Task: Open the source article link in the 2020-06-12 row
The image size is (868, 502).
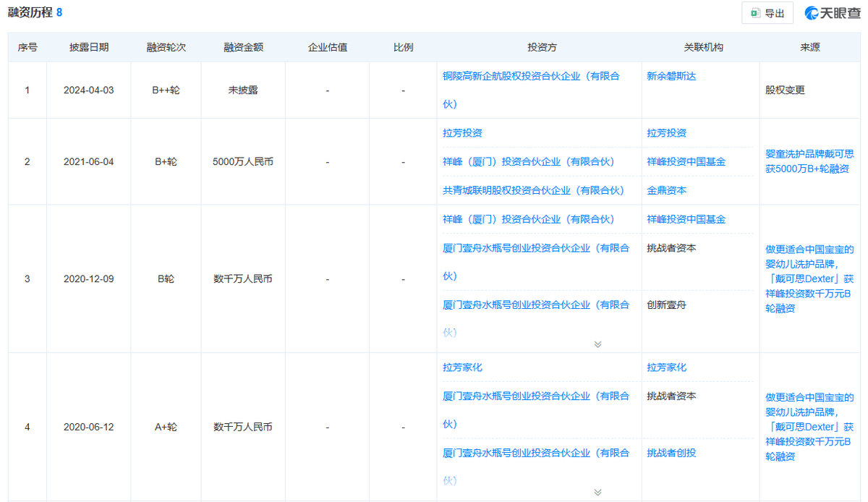Action: click(809, 427)
